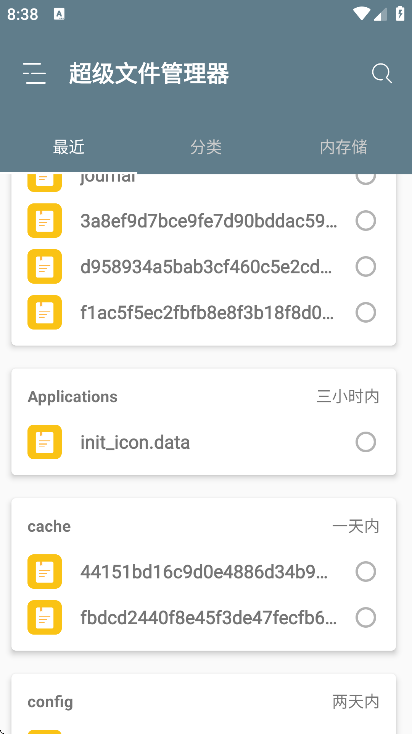
Task: Open the hamburger navigation menu
Action: pyautogui.click(x=35, y=73)
